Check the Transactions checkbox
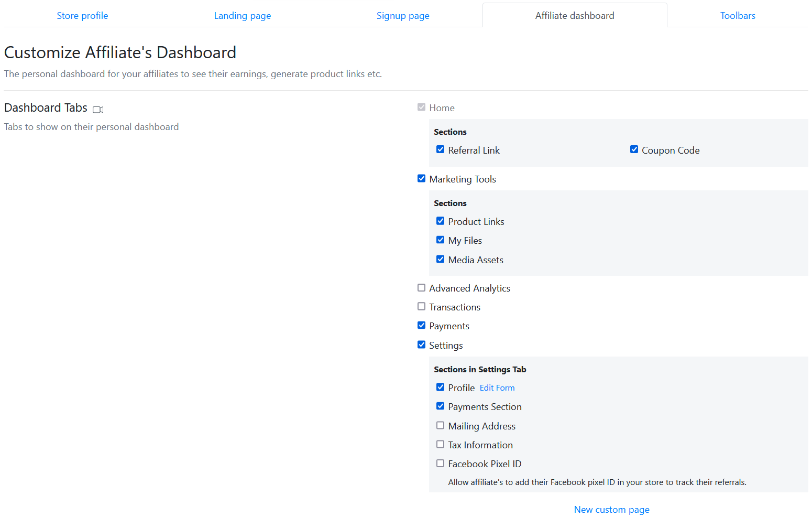The image size is (812, 517). [421, 306]
